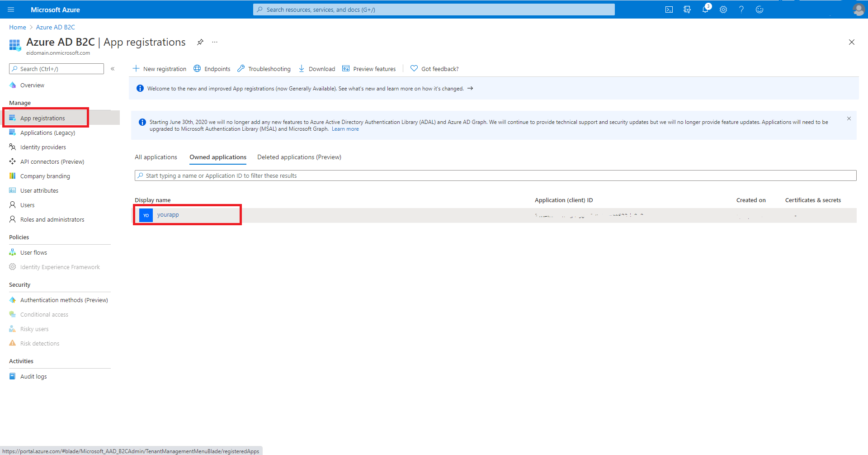Open the Help question mark
The image size is (868, 455).
tap(741, 9)
